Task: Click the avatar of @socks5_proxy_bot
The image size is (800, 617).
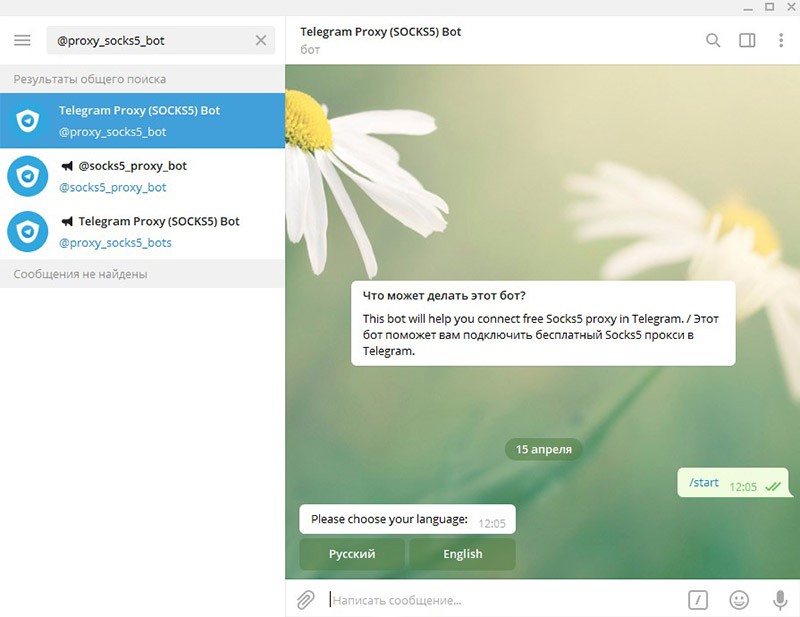Action: [28, 176]
